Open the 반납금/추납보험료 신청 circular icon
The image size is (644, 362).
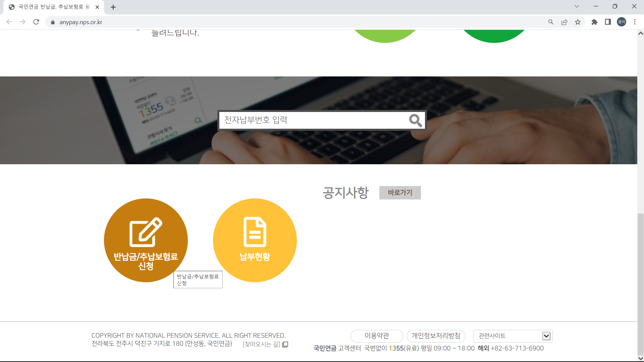146,240
